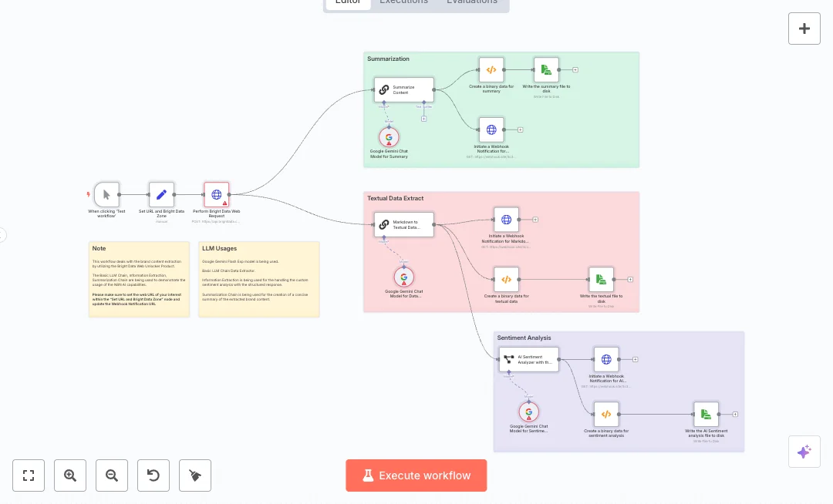The width and height of the screenshot is (833, 504).
Task: Click the Google Gemini Chat Model for Summary node
Action: click(x=389, y=137)
